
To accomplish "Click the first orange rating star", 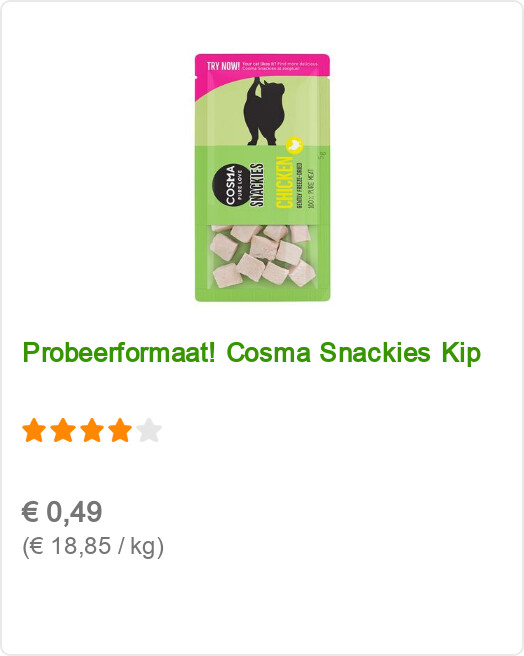I will tap(34, 430).
